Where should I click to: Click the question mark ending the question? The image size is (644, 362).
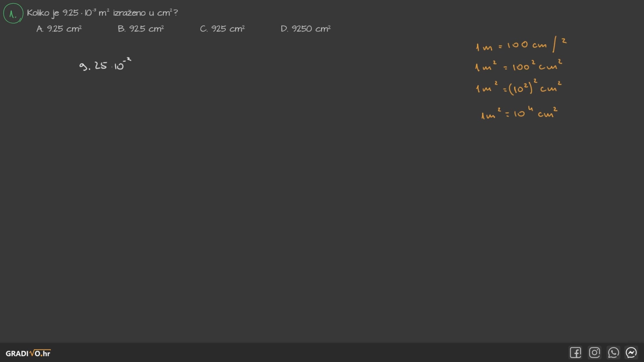pyautogui.click(x=176, y=13)
